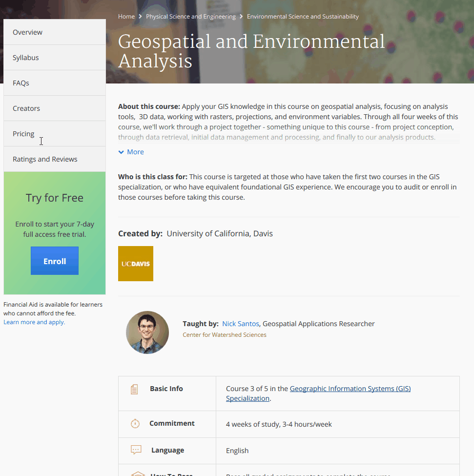Image resolution: width=474 pixels, height=476 pixels.
Task: Click 'Enroll to start your 7-day' text
Action: click(55, 224)
